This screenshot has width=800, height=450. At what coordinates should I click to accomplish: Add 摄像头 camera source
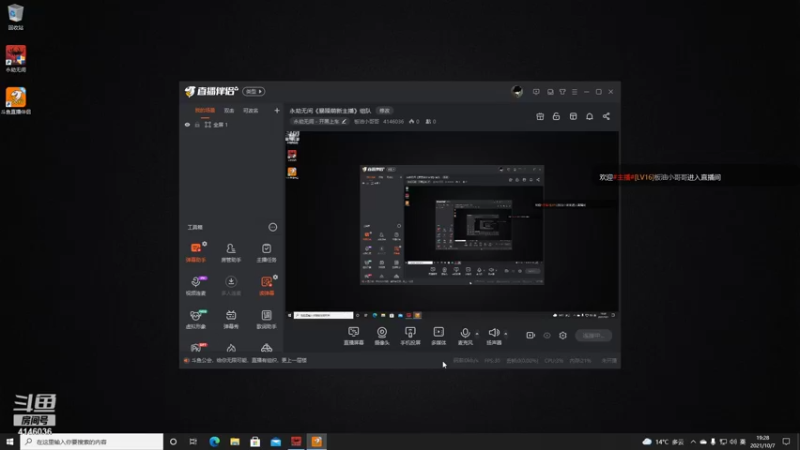[x=382, y=336]
